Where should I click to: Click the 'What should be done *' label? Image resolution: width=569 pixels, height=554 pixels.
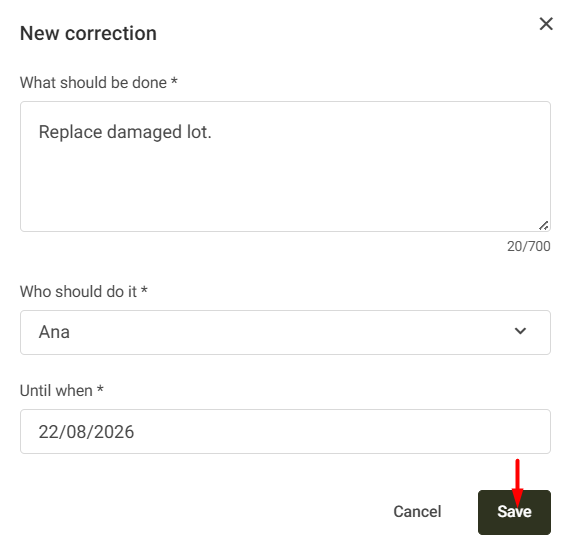tap(99, 83)
